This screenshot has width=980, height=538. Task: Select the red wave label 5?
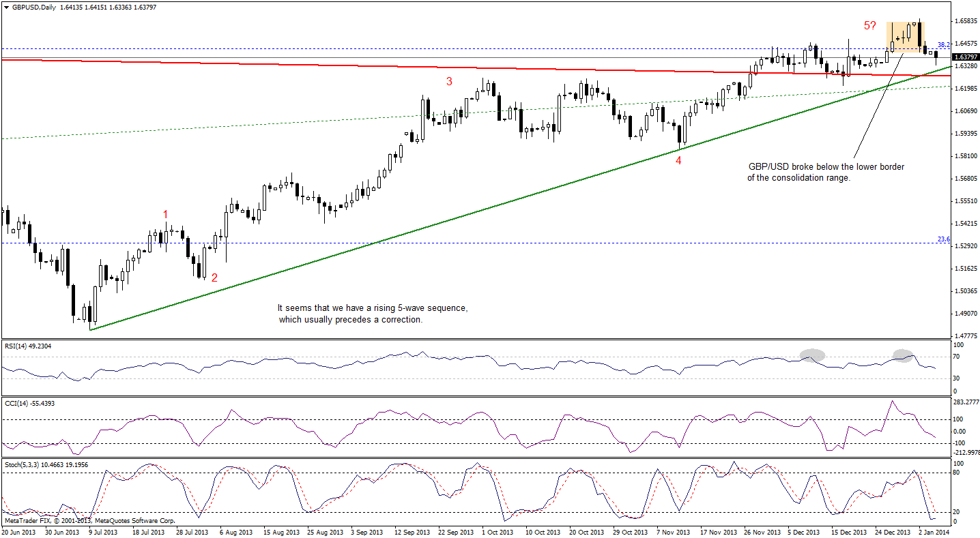871,26
